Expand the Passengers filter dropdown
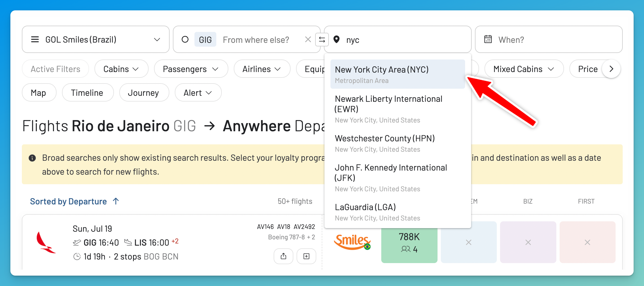Image resolution: width=644 pixels, height=286 pixels. pos(191,69)
